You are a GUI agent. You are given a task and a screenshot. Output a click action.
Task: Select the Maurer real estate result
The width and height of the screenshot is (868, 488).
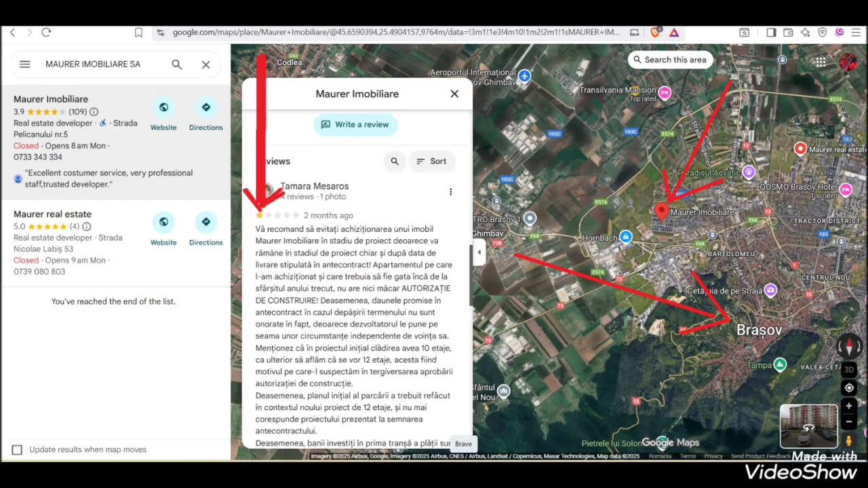115,243
